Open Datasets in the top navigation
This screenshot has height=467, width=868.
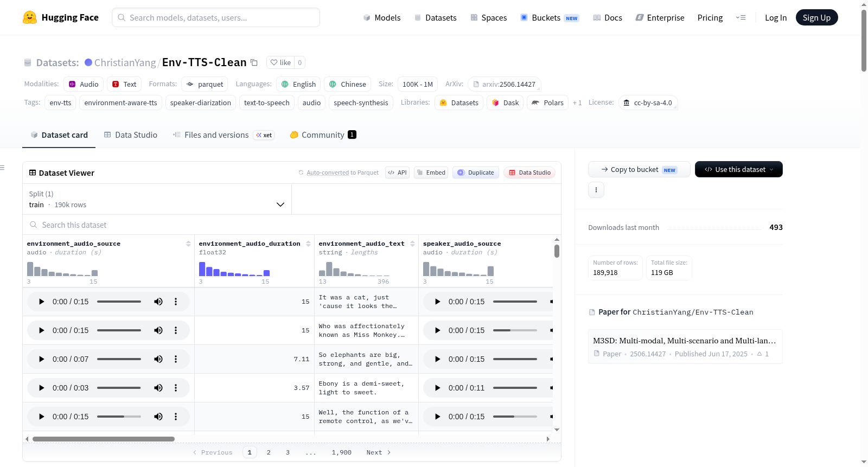tap(435, 17)
